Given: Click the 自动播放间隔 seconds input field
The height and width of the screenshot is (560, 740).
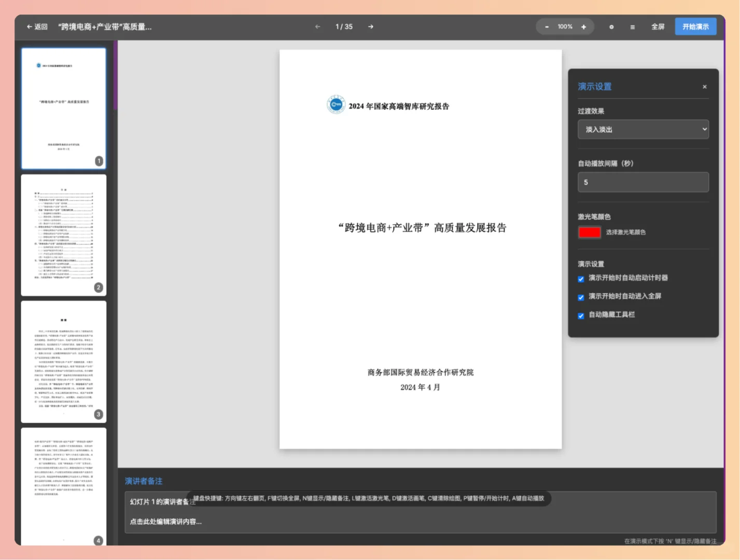Looking at the screenshot, I should tap(643, 182).
